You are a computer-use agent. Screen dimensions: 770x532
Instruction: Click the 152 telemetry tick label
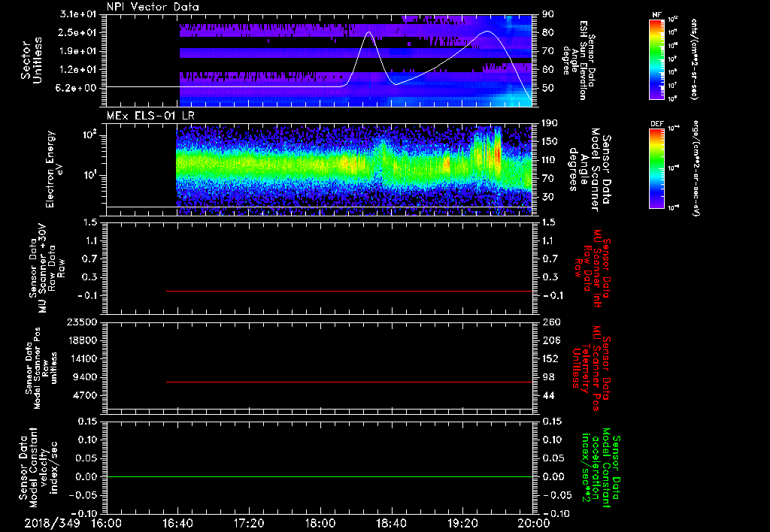550,358
